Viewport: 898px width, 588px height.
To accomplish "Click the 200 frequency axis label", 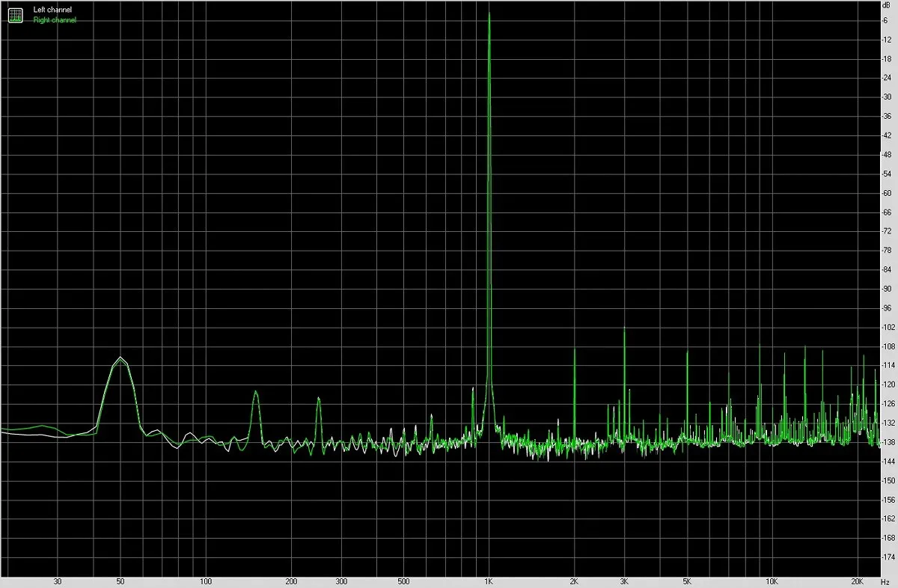I will click(291, 581).
